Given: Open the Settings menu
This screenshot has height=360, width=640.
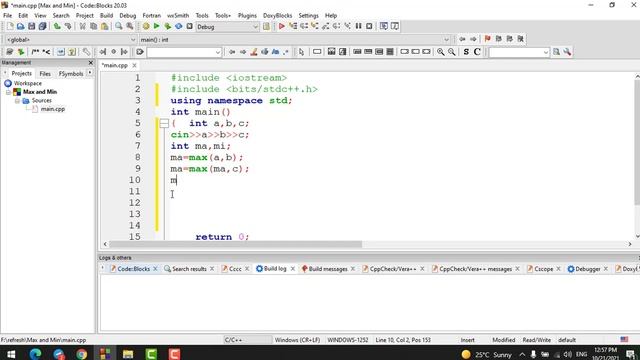Looking at the screenshot, I should [308, 16].
